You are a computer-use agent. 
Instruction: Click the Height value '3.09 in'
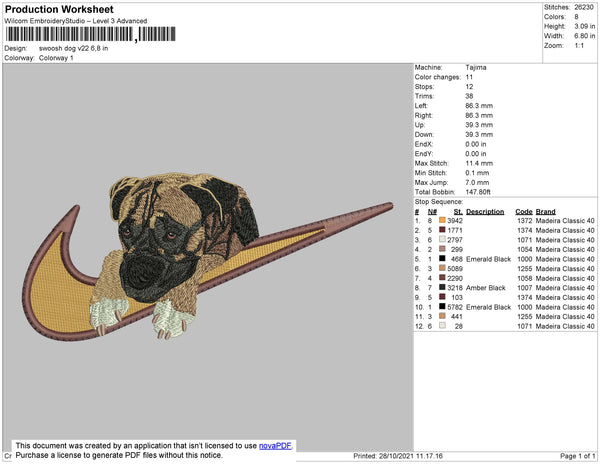pos(585,26)
